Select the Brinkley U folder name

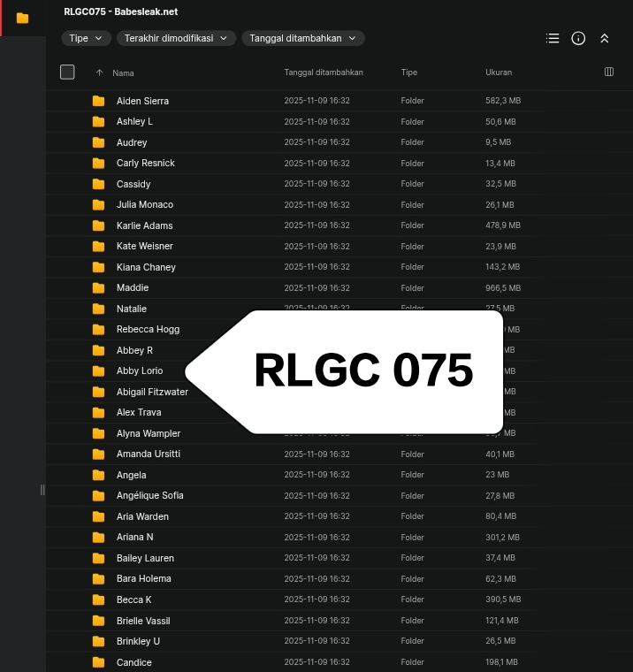tap(139, 641)
